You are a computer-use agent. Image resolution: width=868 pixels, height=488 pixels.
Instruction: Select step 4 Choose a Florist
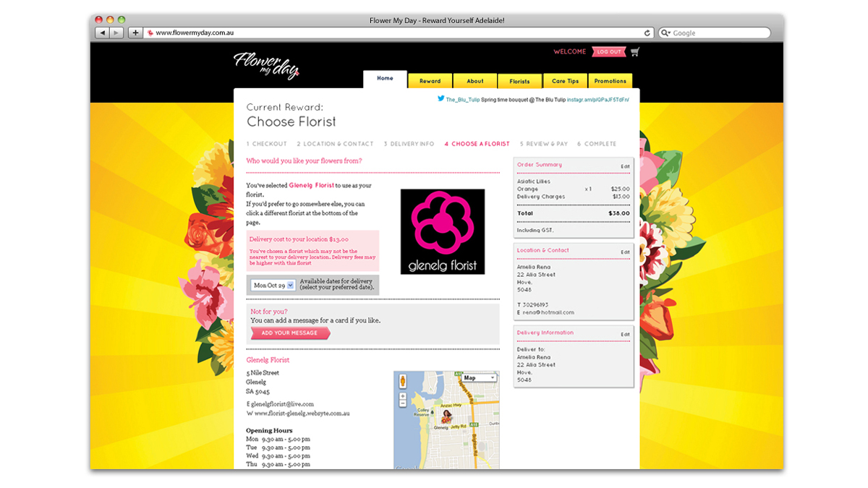[477, 144]
